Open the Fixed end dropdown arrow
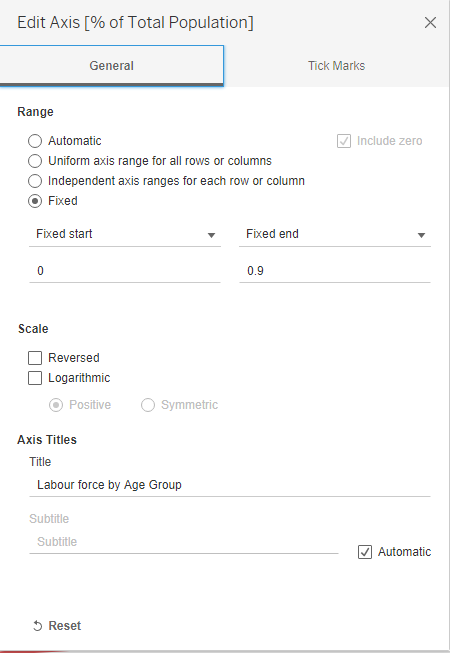Viewport: 450px width, 653px height. point(421,235)
